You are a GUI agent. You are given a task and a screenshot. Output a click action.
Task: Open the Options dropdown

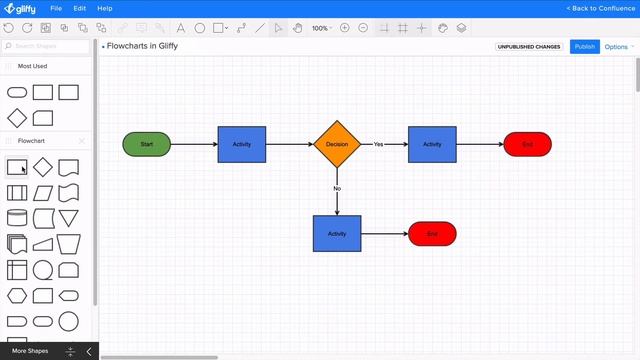click(619, 47)
